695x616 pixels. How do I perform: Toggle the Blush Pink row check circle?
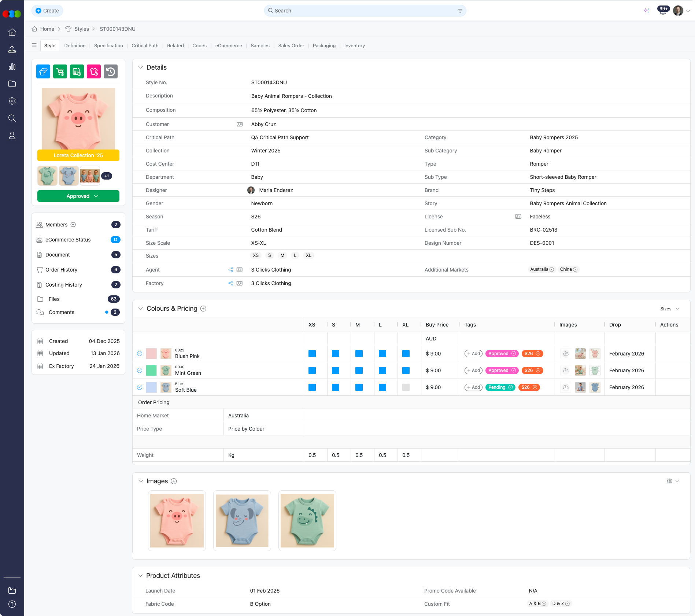[x=140, y=354]
